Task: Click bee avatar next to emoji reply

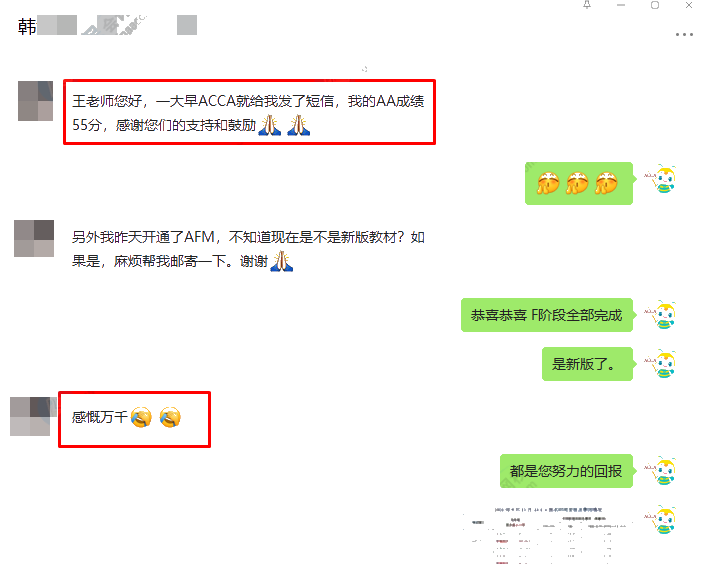Action: (661, 179)
